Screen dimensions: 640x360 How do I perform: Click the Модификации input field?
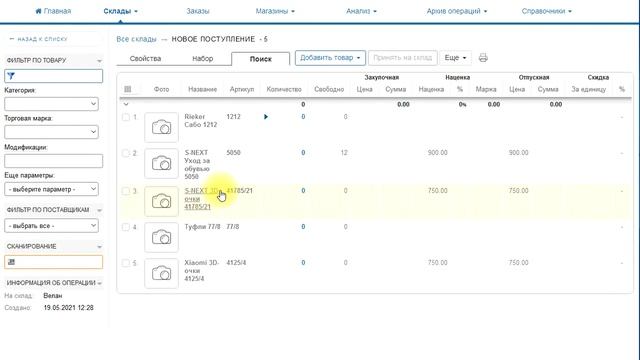coord(53,161)
